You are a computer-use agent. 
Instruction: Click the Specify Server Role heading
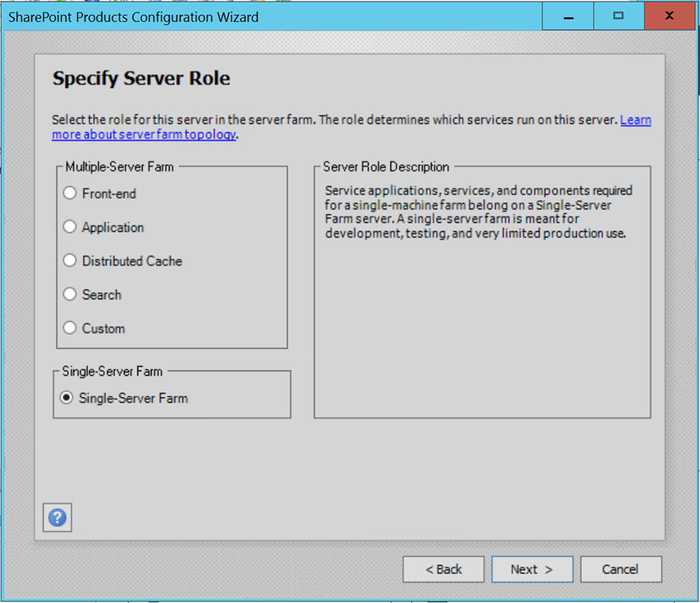[x=141, y=79]
